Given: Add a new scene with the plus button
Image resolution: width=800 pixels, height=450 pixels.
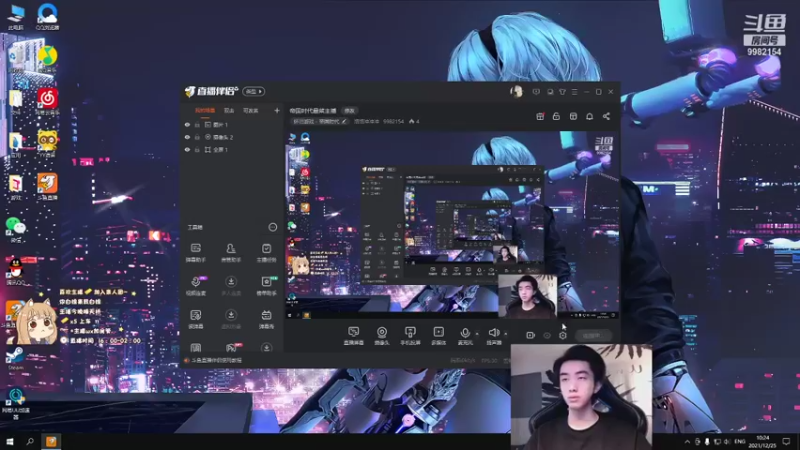Looking at the screenshot, I should pyautogui.click(x=277, y=110).
